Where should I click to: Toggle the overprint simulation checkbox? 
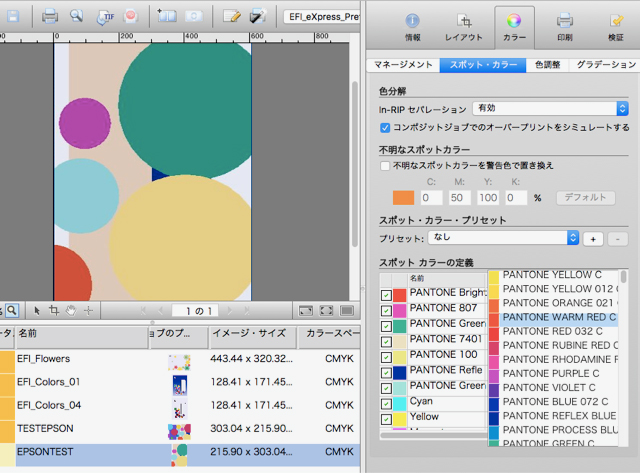[386, 128]
